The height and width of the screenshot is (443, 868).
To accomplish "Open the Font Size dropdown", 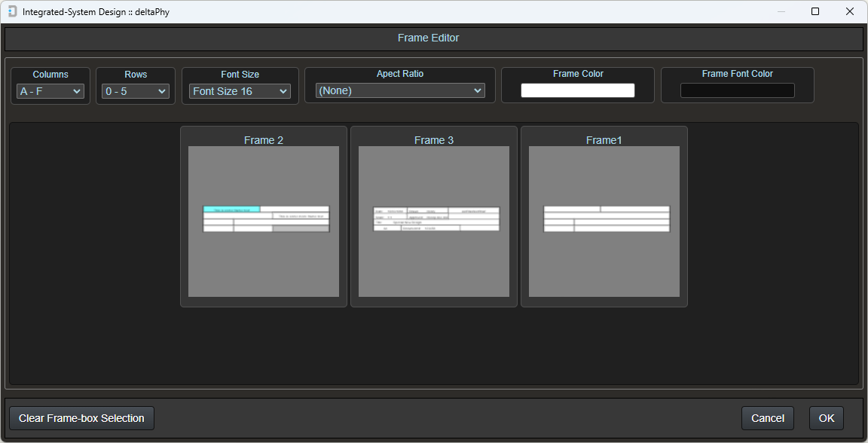I will (x=240, y=90).
